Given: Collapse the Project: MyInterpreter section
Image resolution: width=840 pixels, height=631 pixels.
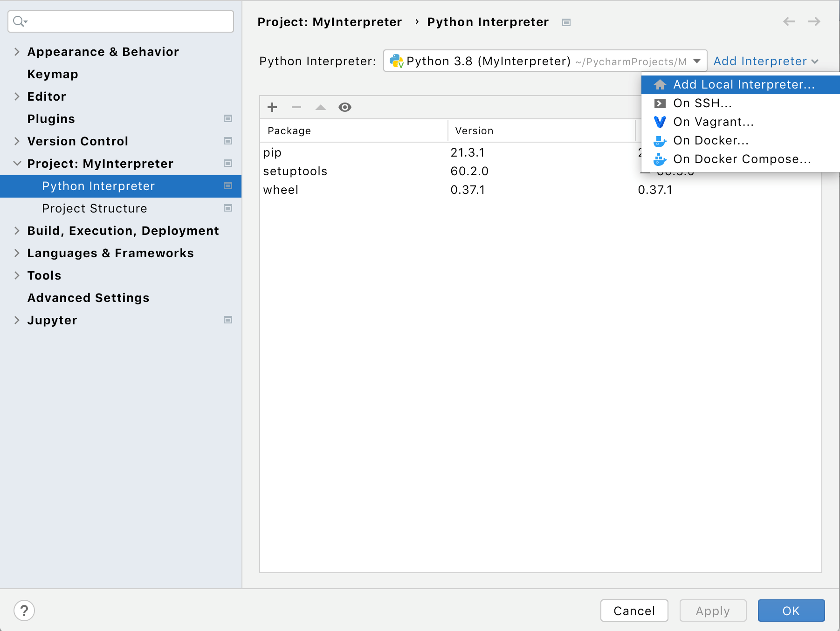Looking at the screenshot, I should (17, 164).
